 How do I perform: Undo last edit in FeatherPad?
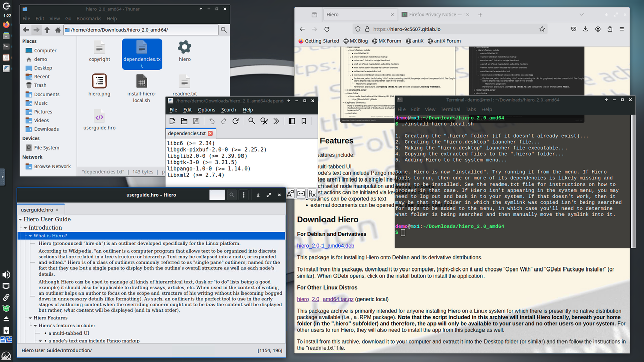tap(212, 121)
